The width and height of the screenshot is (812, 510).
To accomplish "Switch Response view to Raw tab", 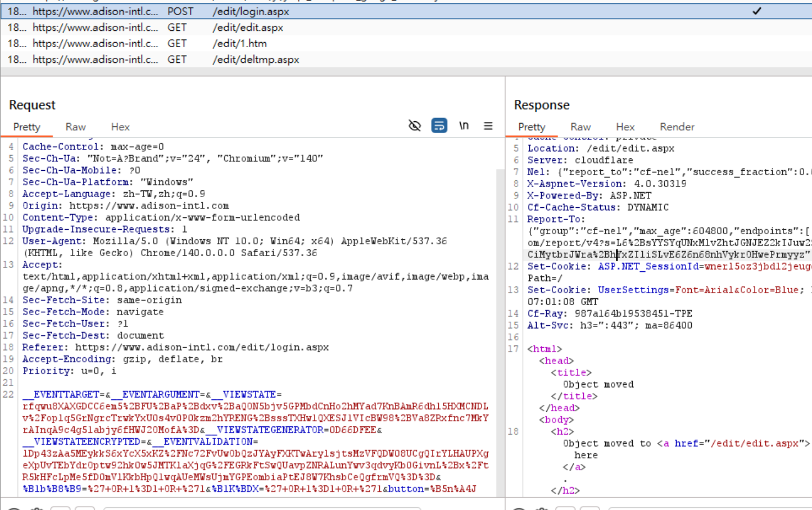I will [580, 127].
